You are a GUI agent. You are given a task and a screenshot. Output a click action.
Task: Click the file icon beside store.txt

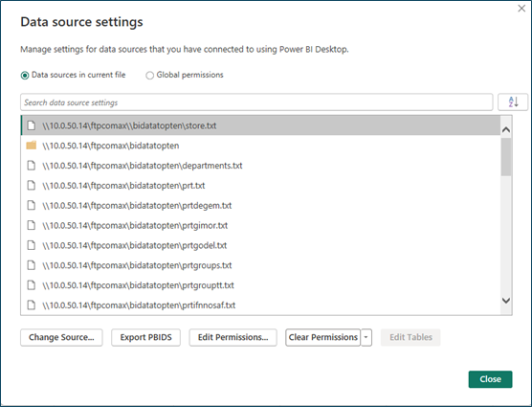point(32,125)
